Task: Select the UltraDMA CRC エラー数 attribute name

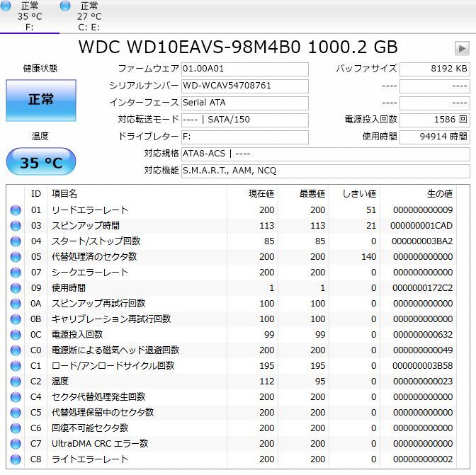Action: tap(100, 444)
